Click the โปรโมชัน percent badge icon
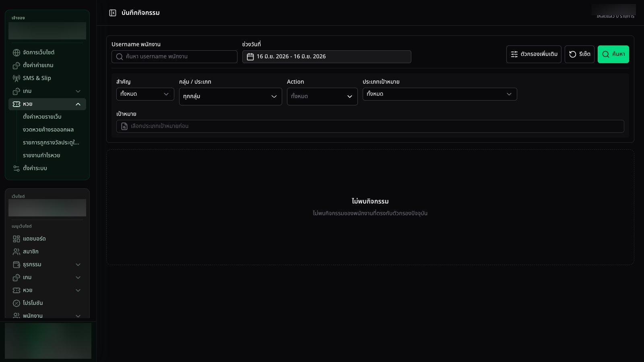Screen dimensions: 644x362 coord(17,303)
